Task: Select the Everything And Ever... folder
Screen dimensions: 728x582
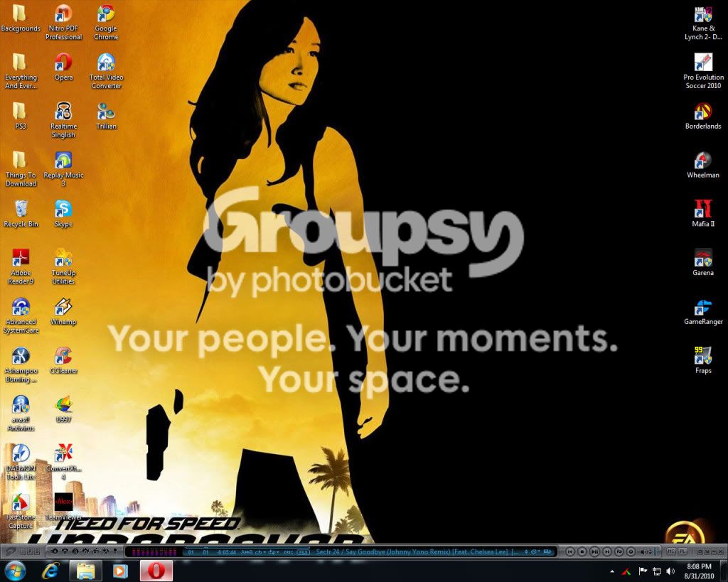Action: (x=21, y=71)
